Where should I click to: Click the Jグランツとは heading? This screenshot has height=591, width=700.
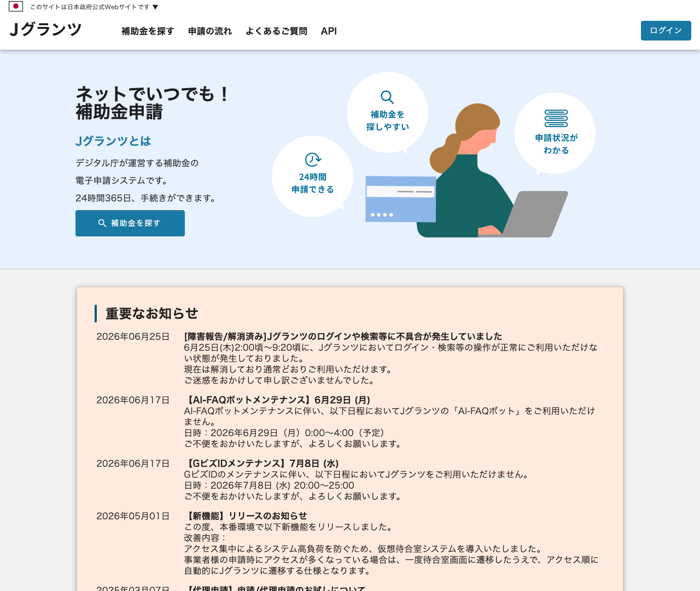point(113,141)
